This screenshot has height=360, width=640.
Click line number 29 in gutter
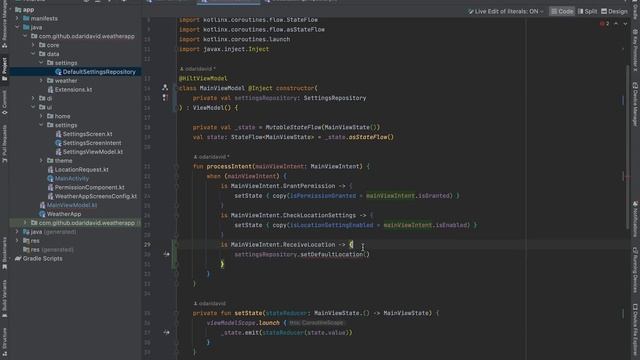pyautogui.click(x=147, y=244)
